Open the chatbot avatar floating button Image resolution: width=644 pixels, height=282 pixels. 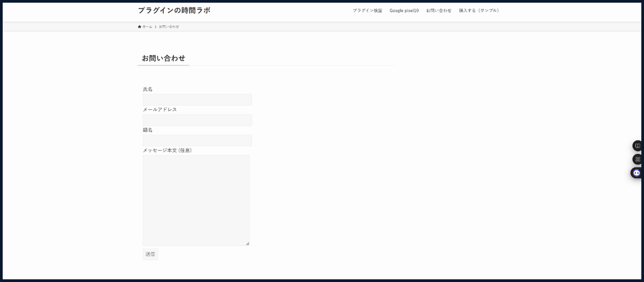pyautogui.click(x=637, y=173)
